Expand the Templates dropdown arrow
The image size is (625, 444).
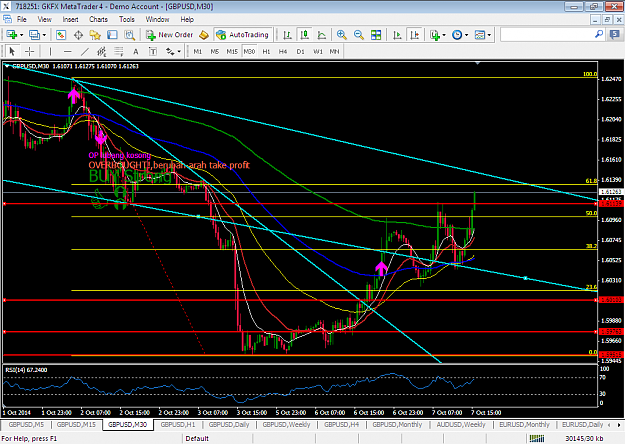(489, 35)
